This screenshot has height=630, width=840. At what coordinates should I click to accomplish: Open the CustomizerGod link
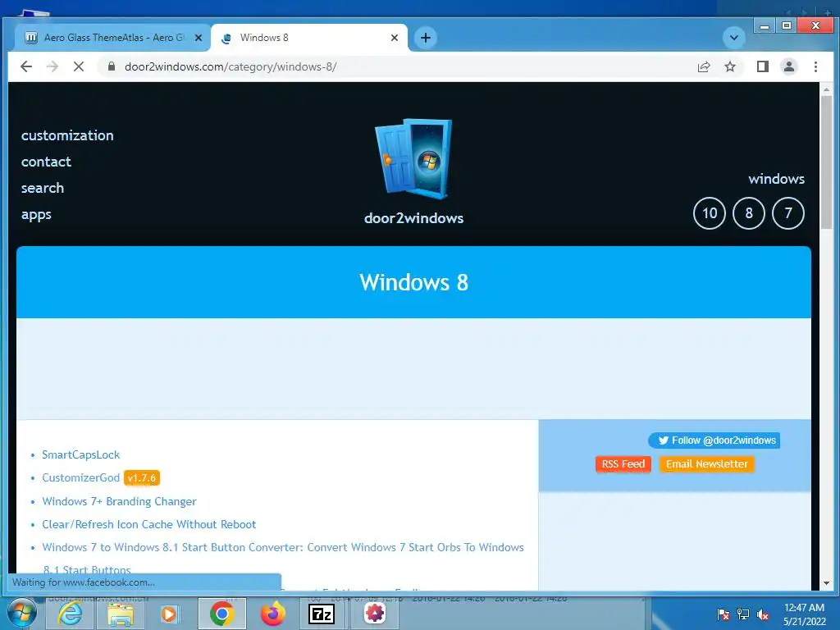point(81,477)
